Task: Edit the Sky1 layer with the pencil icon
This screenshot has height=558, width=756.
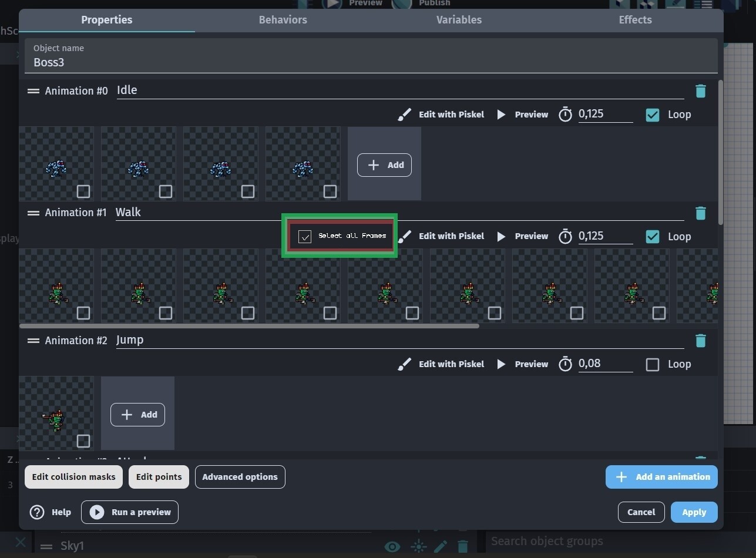Action: tap(441, 546)
